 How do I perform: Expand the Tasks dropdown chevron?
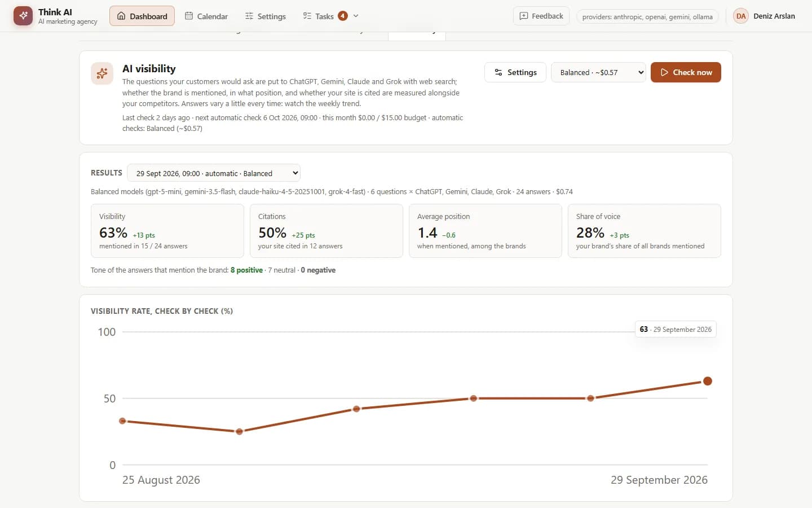pos(356,16)
